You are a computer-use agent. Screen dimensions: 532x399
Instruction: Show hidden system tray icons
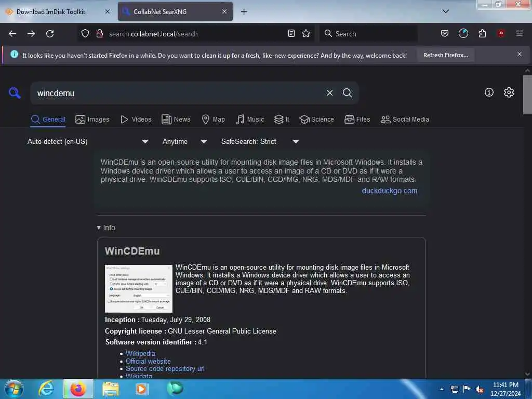442,389
